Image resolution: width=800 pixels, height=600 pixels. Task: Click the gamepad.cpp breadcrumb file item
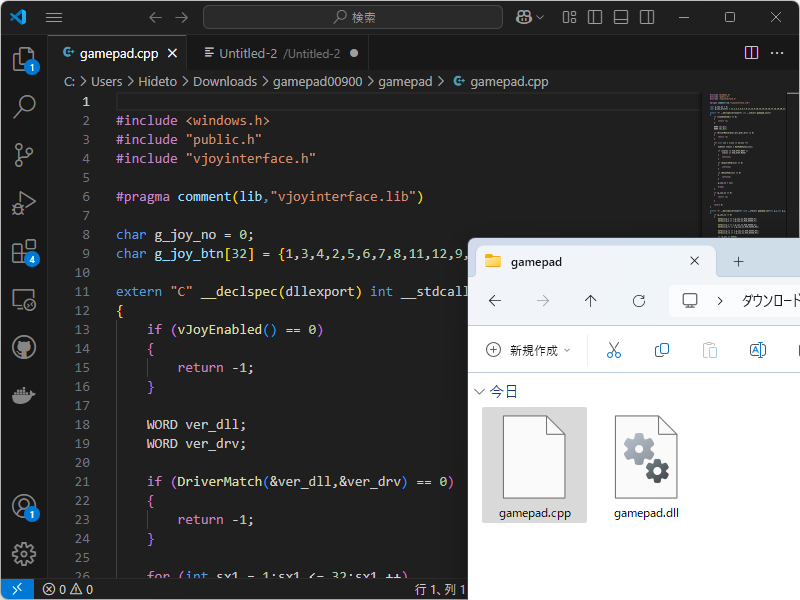coord(501,82)
